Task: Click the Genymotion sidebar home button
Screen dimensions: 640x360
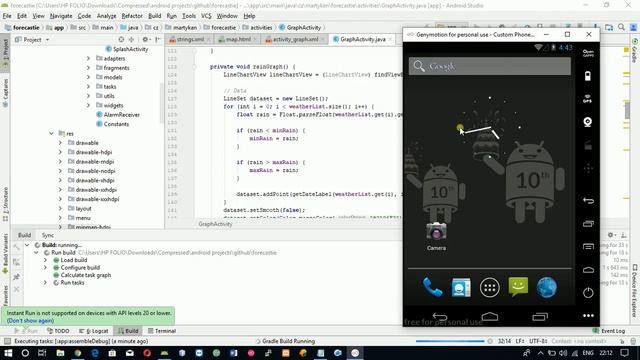Action: click(588, 270)
